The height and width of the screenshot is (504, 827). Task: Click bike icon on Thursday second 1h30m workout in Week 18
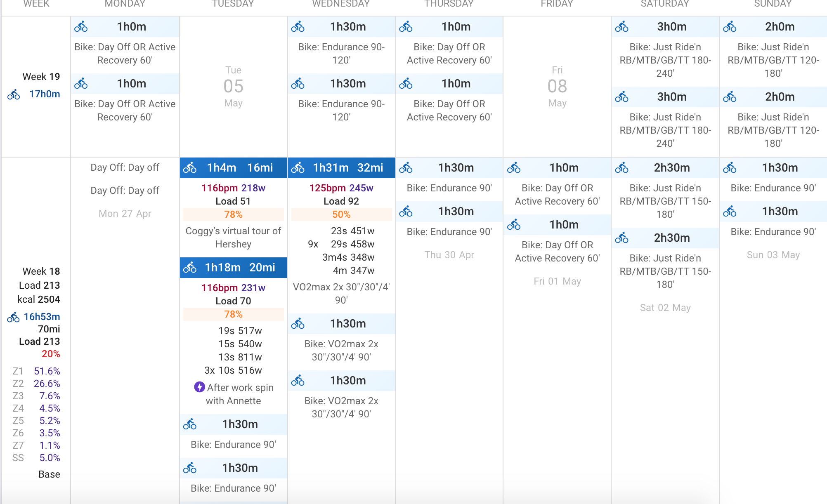406,212
